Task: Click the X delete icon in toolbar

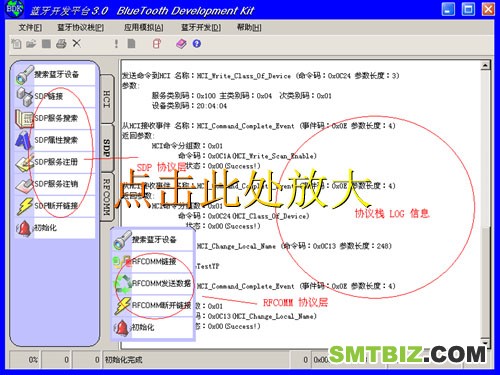Action: [77, 43]
